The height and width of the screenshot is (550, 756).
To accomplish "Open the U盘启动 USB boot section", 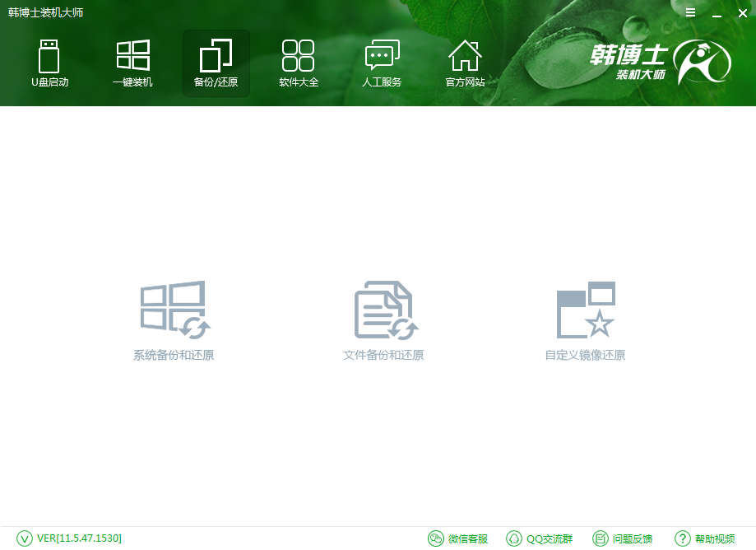I will [49, 63].
